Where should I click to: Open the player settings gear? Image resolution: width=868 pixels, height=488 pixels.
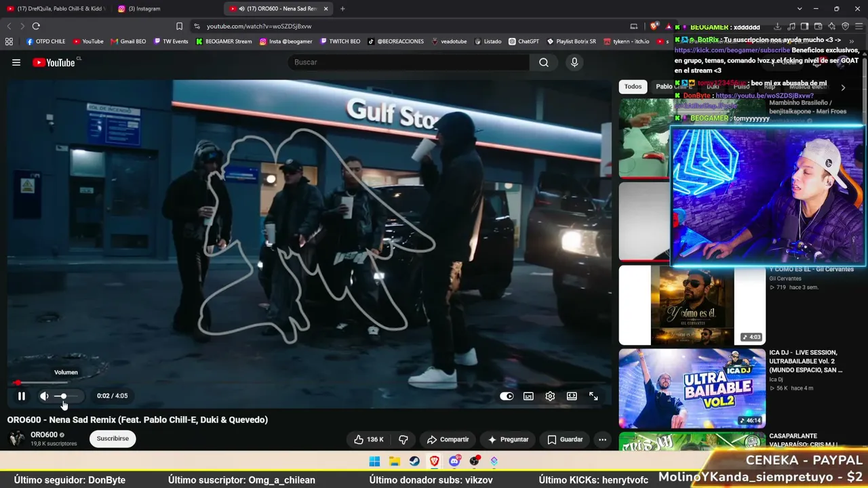(x=550, y=396)
